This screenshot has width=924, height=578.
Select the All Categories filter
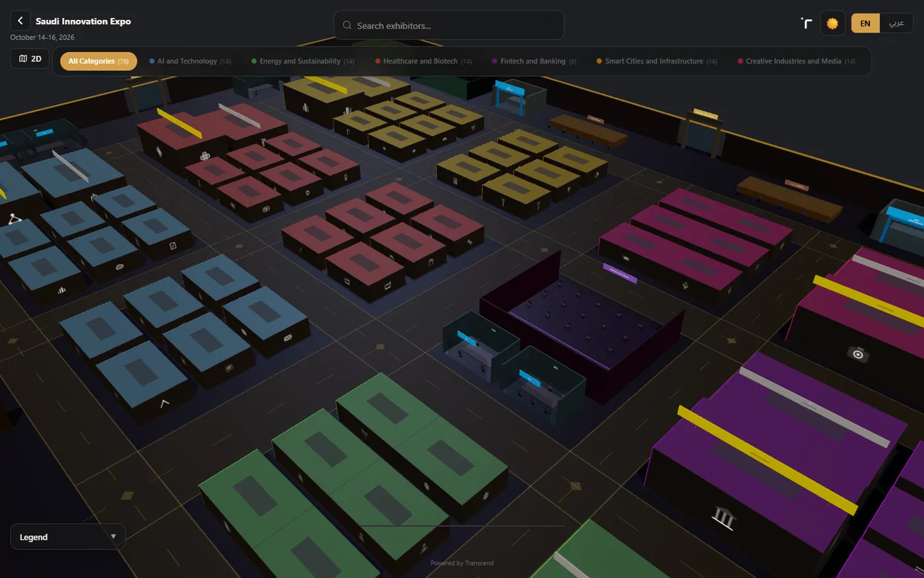click(x=98, y=61)
